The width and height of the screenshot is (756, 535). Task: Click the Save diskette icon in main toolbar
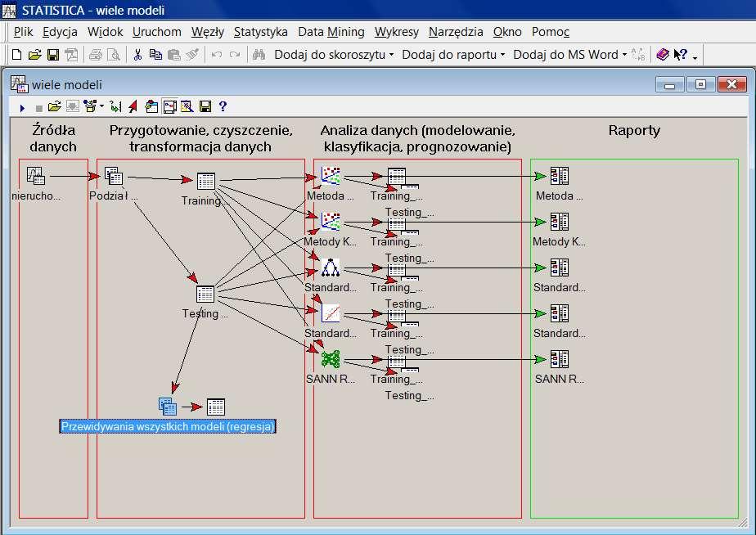tap(53, 55)
